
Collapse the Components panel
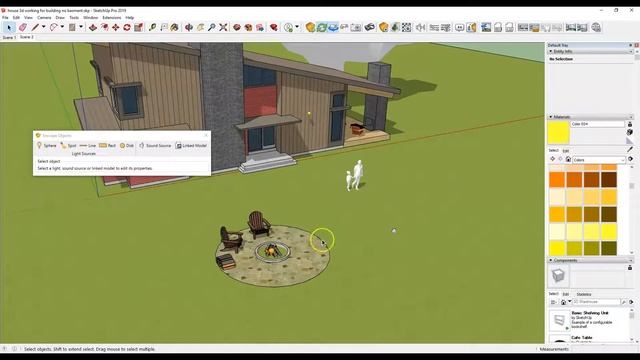[x=551, y=260]
